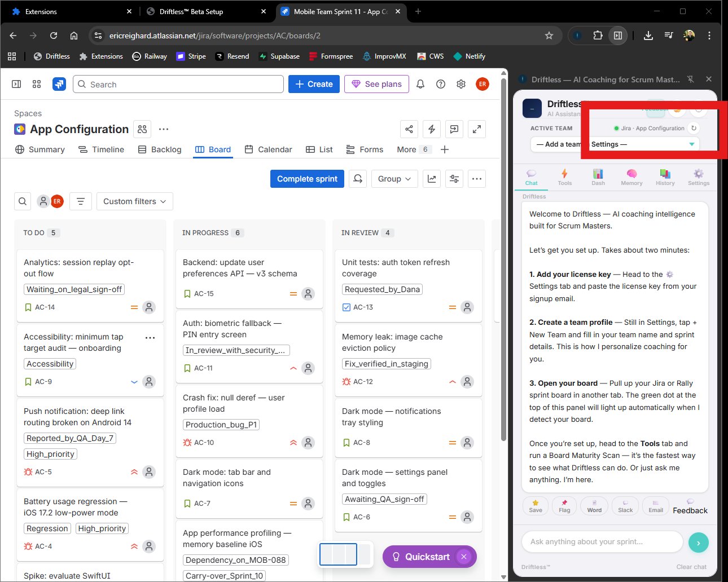Open Jira automation lightning bolt

tap(432, 129)
